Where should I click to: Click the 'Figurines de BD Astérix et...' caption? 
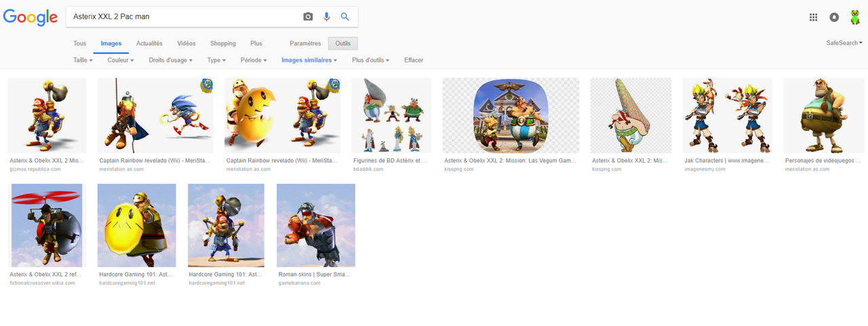click(391, 161)
